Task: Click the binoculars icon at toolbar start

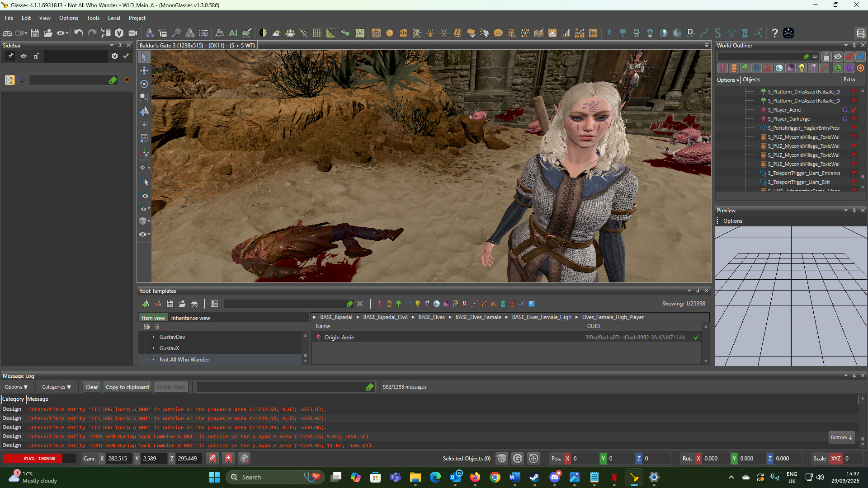Action: (7, 33)
